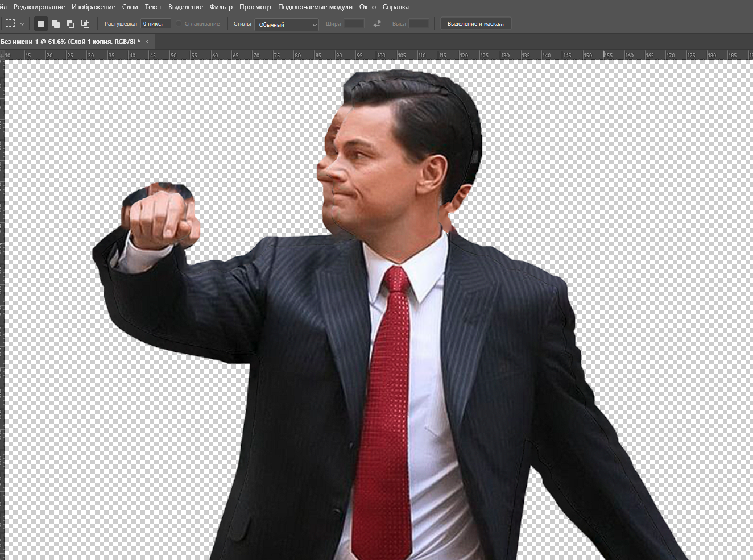
Task: Open the Выделение menu
Action: 185,7
